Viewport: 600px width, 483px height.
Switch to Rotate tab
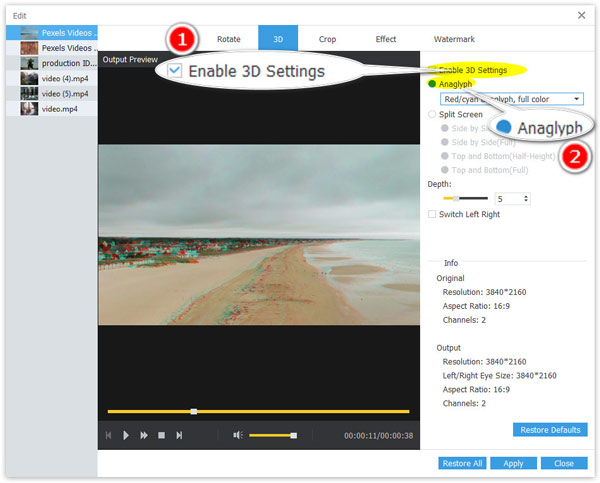point(228,39)
